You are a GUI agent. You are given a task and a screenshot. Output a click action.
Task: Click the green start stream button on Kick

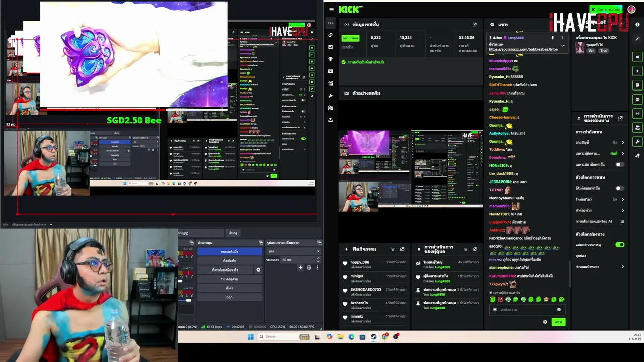tap(606, 9)
